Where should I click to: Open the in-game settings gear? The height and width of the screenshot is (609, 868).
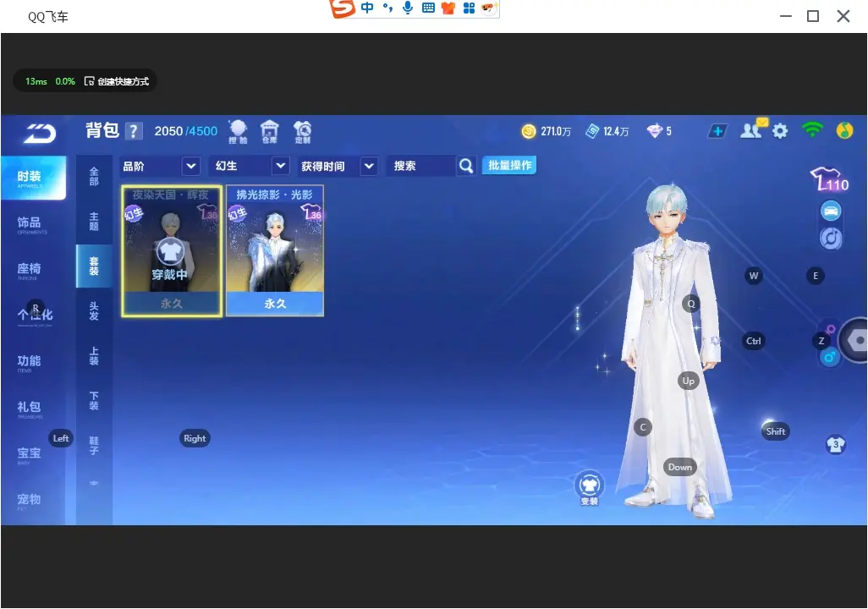[780, 131]
